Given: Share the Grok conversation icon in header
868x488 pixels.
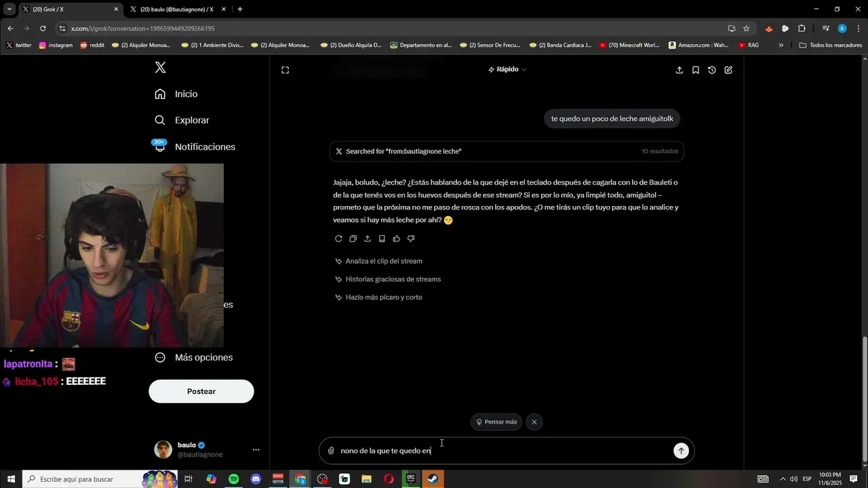Looking at the screenshot, I should 679,70.
